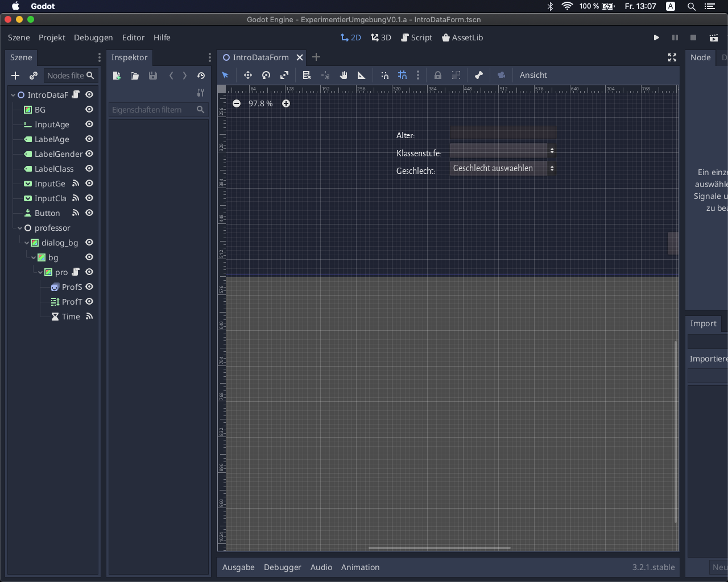This screenshot has width=728, height=582.
Task: Select the Move tool in the canvas toolbar
Action: 249,75
